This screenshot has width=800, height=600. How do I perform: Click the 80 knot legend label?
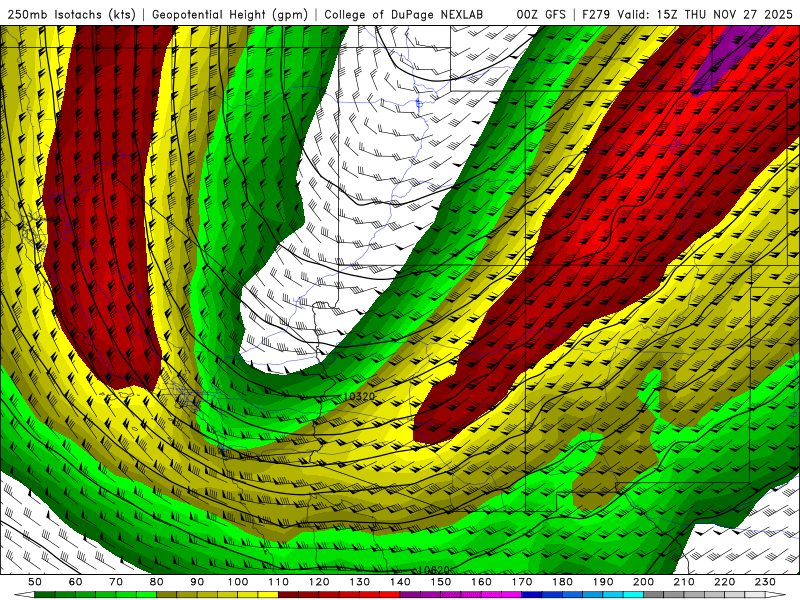(156, 582)
